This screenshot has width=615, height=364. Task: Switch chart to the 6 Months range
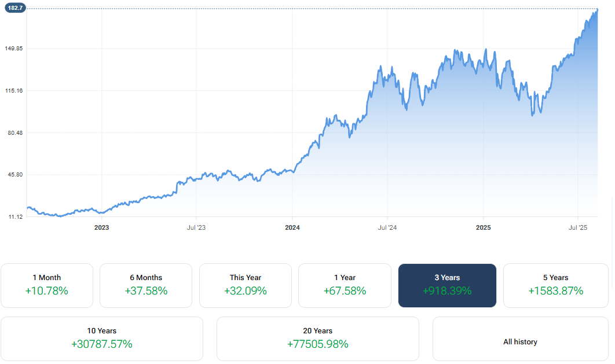(146, 285)
